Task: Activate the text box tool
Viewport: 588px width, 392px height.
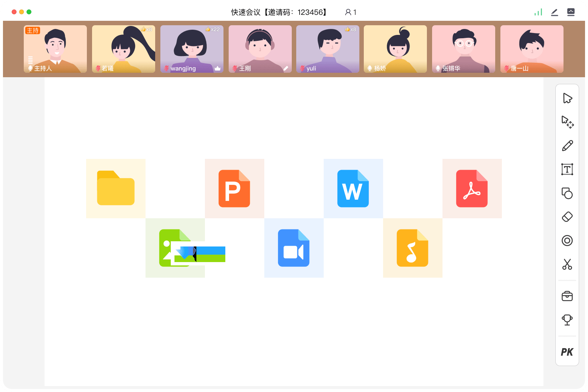Action: click(x=567, y=169)
